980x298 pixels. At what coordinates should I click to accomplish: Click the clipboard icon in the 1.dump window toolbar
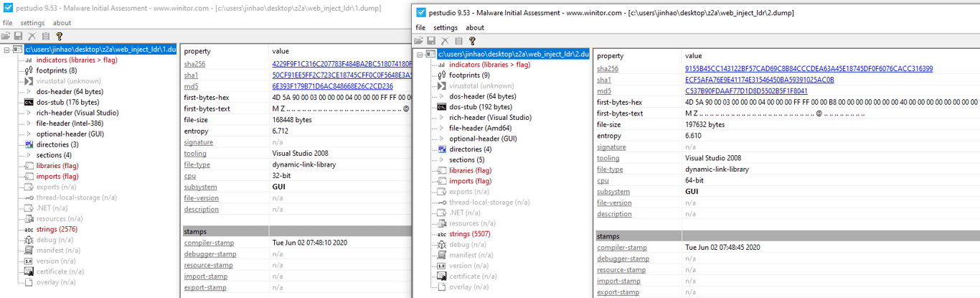click(46, 36)
